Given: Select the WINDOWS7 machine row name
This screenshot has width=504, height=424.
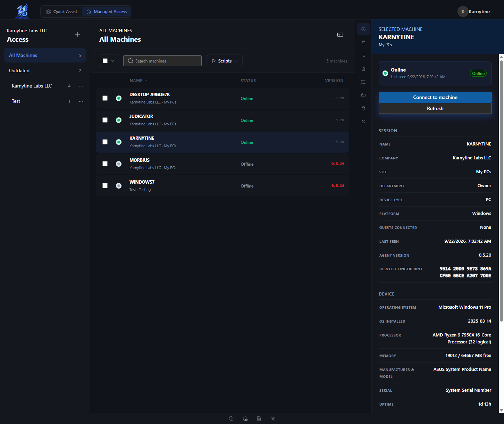Looking at the screenshot, I should [x=142, y=182].
